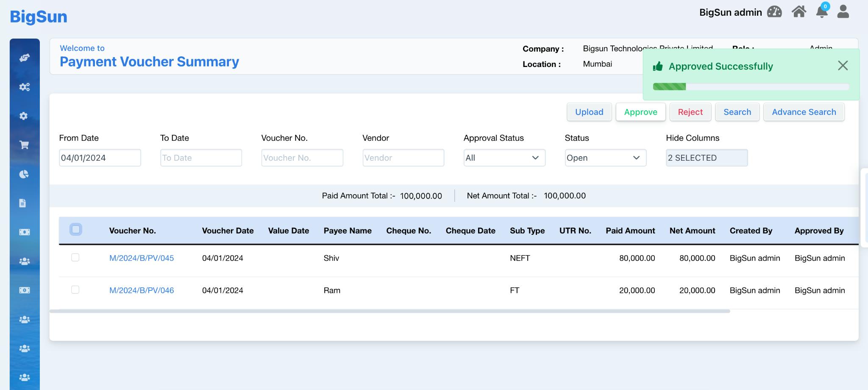Click the Payee Name column header
Image resolution: width=868 pixels, height=390 pixels.
point(348,231)
